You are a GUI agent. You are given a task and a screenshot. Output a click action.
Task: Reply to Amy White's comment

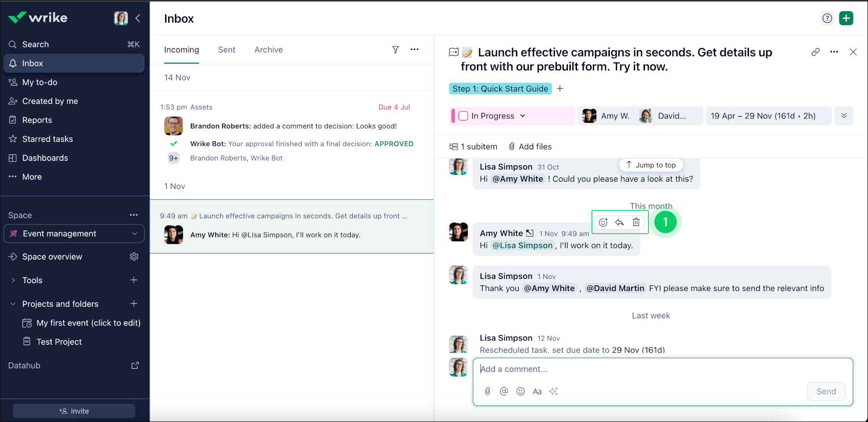point(620,222)
